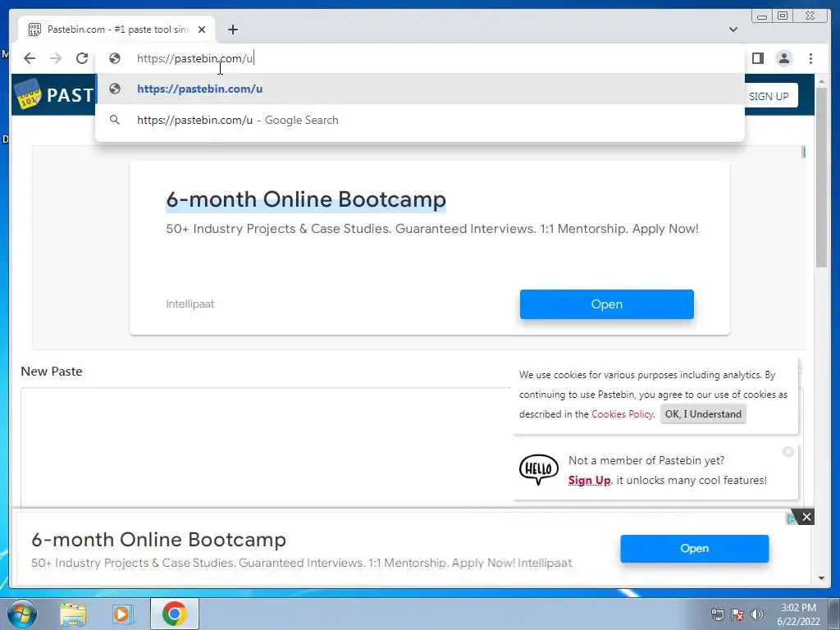Open Chrome's three-dot menu
Image resolution: width=840 pixels, height=630 pixels.
tap(810, 58)
